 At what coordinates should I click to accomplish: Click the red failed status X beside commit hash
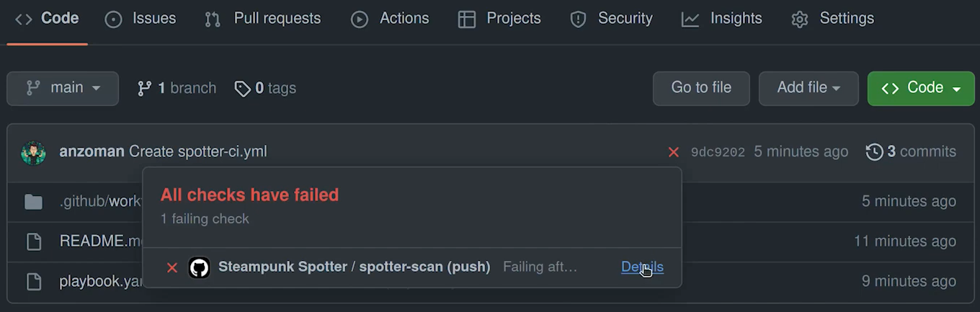[x=674, y=152]
